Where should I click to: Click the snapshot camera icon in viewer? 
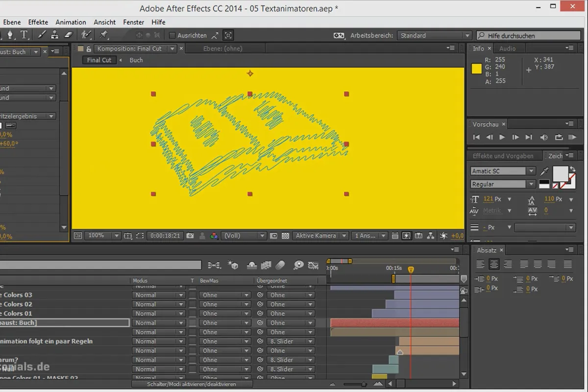[190, 236]
